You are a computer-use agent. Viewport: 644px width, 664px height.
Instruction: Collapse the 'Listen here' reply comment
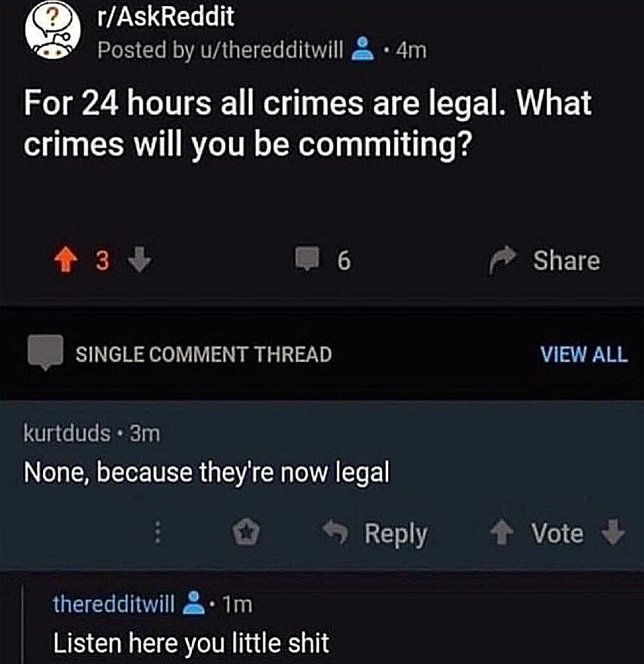[191, 643]
